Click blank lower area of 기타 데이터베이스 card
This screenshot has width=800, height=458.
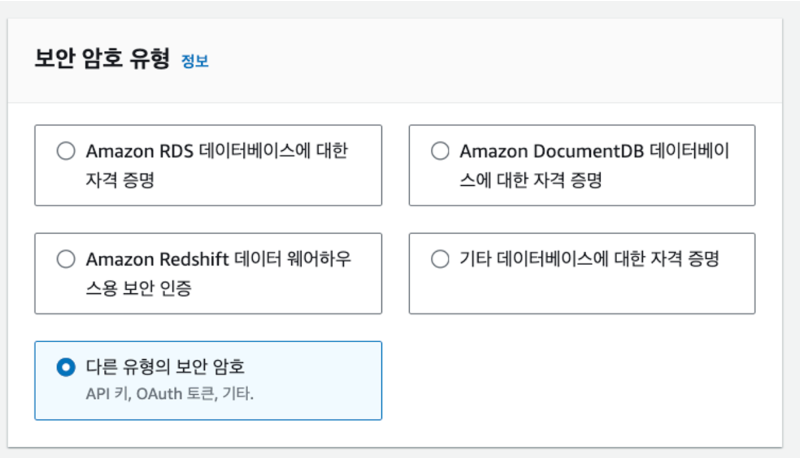(x=582, y=293)
